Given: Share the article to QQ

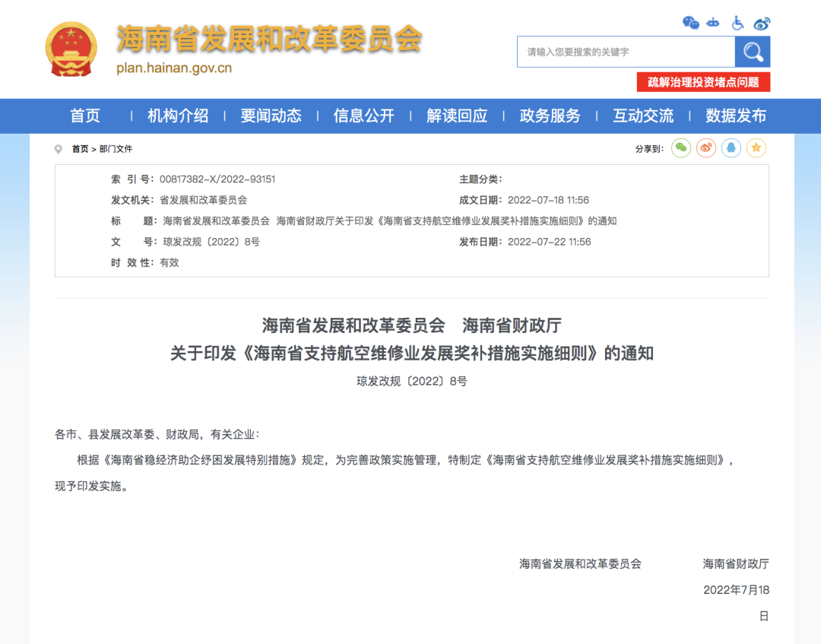Looking at the screenshot, I should coord(731,148).
